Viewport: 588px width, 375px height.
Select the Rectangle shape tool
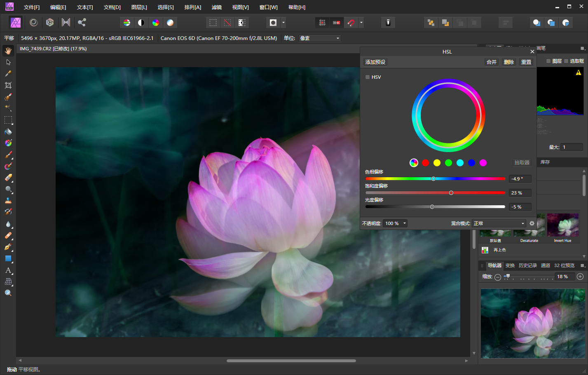point(8,259)
